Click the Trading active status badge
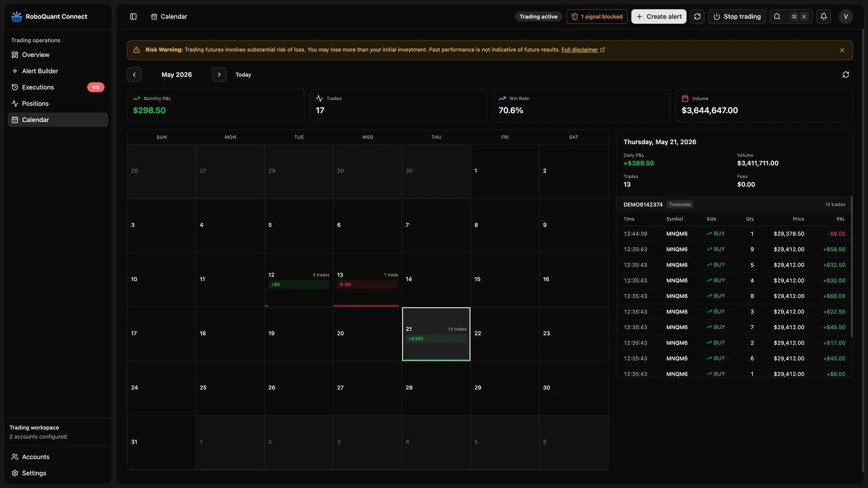The image size is (868, 488). tap(538, 16)
